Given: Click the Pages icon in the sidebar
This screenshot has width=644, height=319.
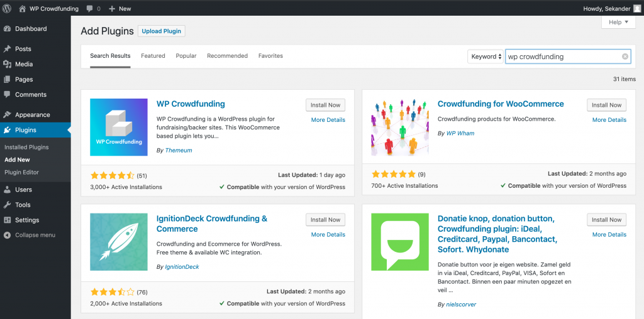Looking at the screenshot, I should 7,79.
